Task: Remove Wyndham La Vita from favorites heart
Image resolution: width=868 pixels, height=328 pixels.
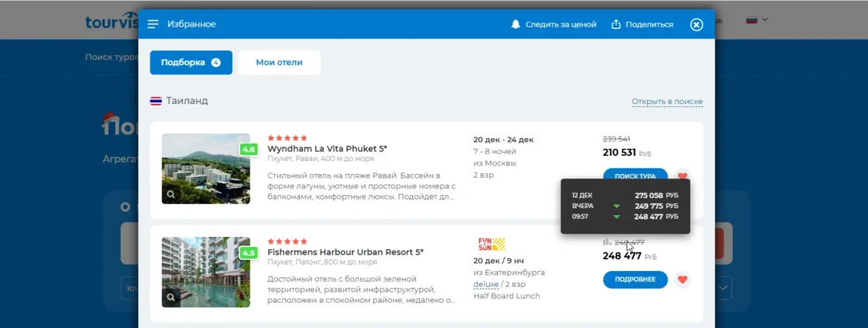Action: click(x=682, y=176)
